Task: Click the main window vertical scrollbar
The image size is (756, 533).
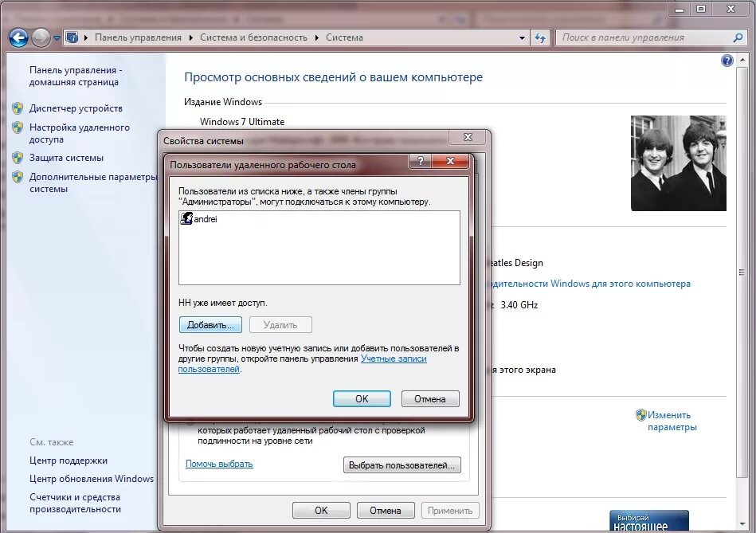Action: 742,272
